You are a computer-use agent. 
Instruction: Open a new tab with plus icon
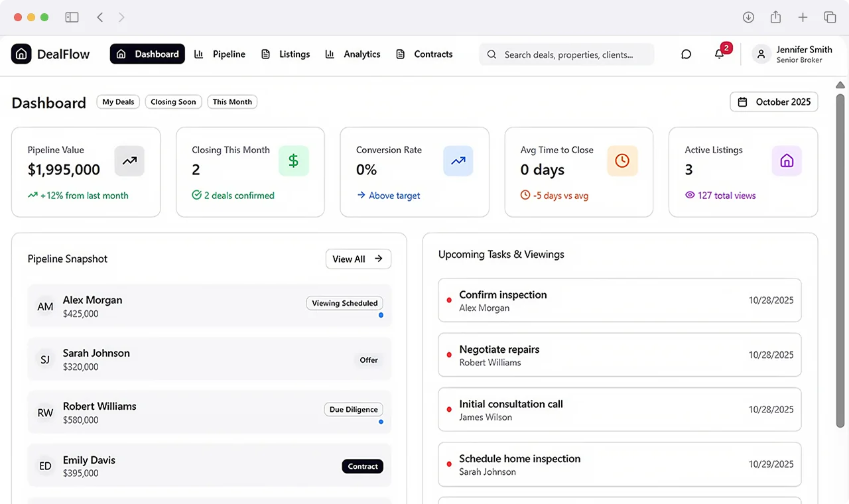tap(803, 17)
